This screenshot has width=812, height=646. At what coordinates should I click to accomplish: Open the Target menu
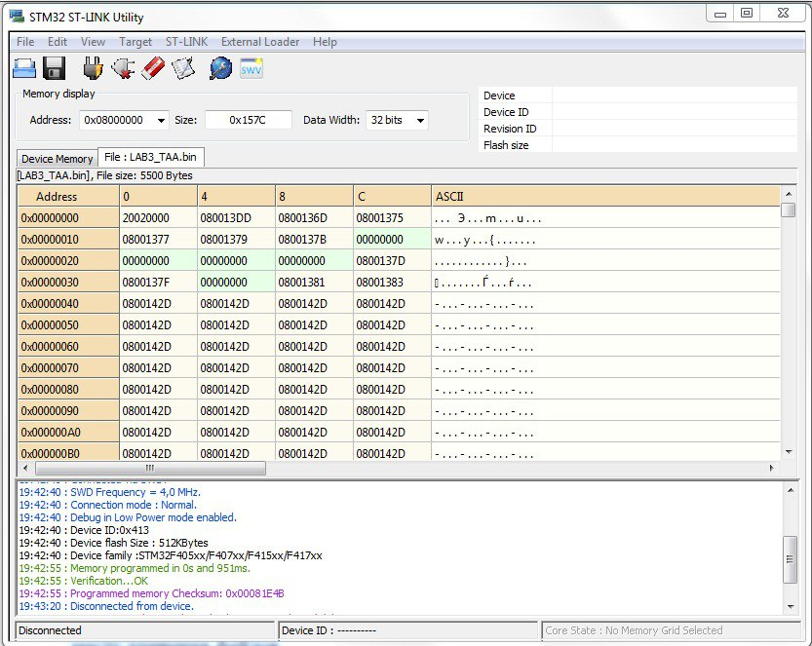tap(135, 41)
